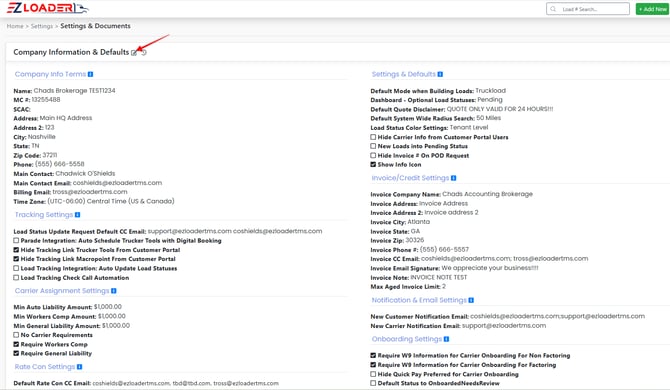The image size is (670, 390).
Task: Click the EZ Loader logo
Action: (47, 8)
